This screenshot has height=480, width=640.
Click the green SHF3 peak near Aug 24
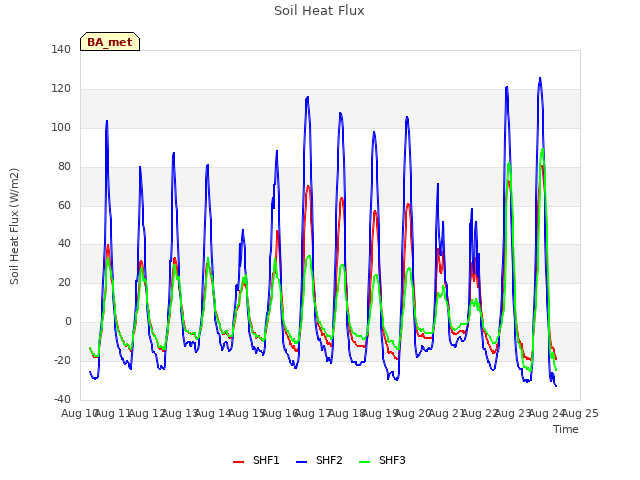[542, 149]
